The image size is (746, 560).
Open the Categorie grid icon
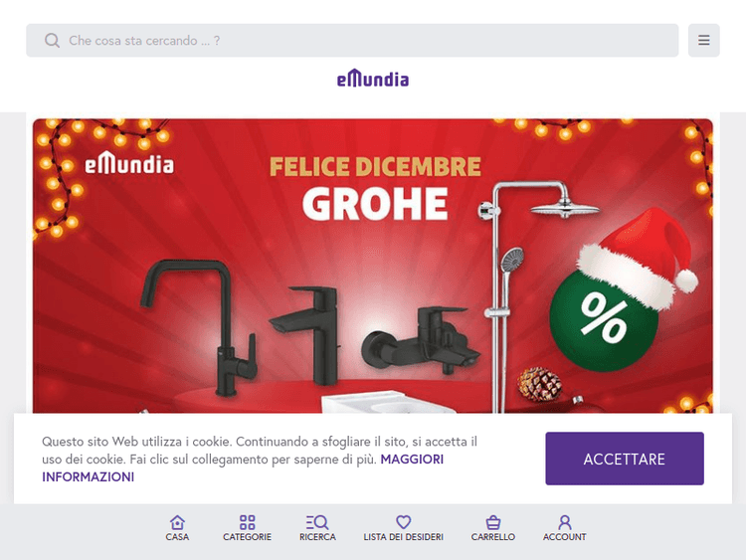[247, 522]
